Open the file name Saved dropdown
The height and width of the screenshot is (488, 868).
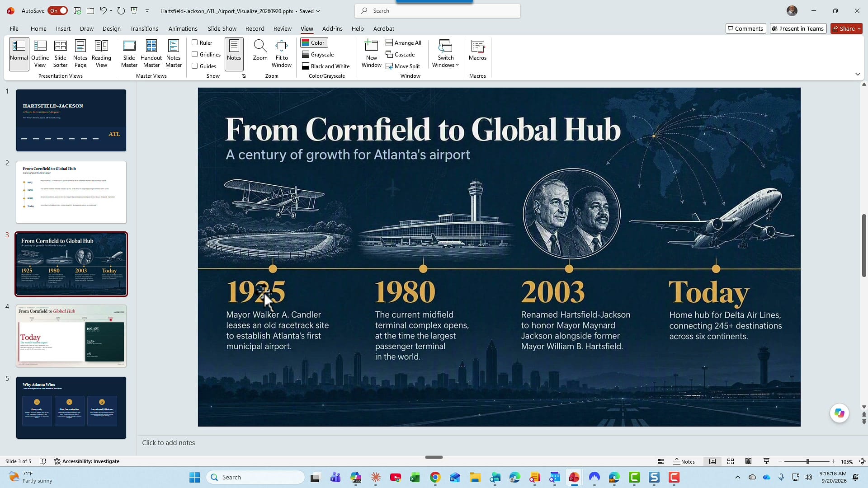(310, 11)
